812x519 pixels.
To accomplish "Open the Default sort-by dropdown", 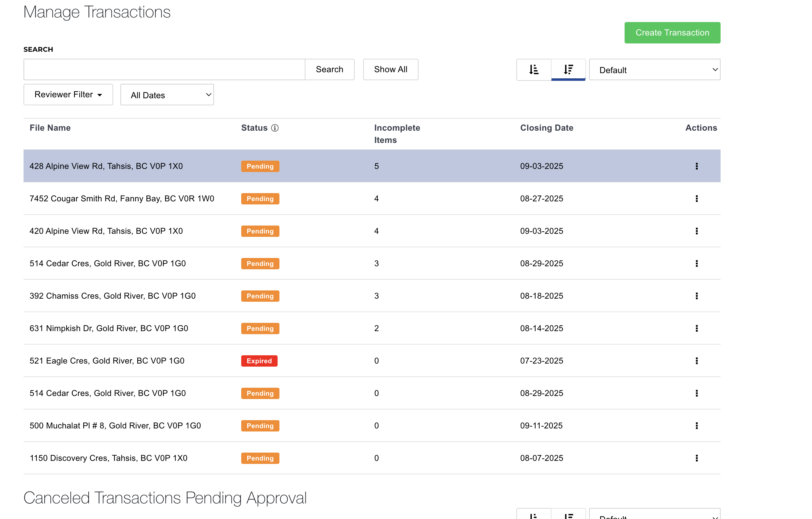I will pyautogui.click(x=655, y=70).
